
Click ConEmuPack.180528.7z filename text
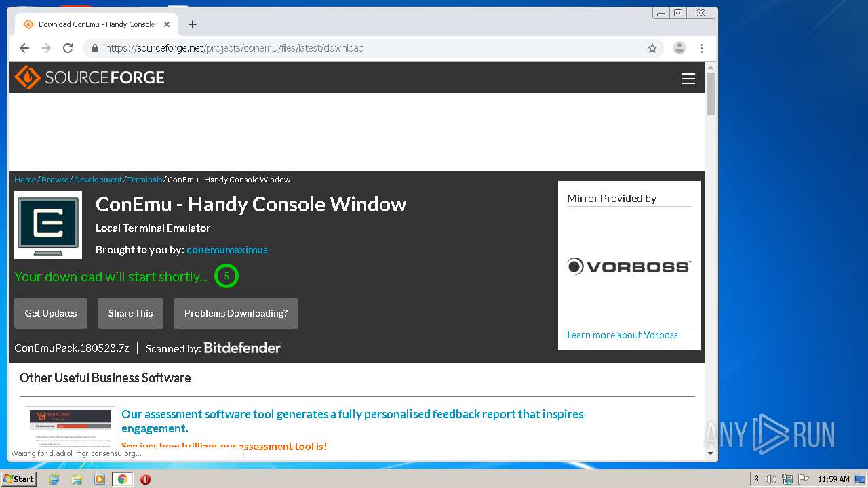tap(72, 348)
